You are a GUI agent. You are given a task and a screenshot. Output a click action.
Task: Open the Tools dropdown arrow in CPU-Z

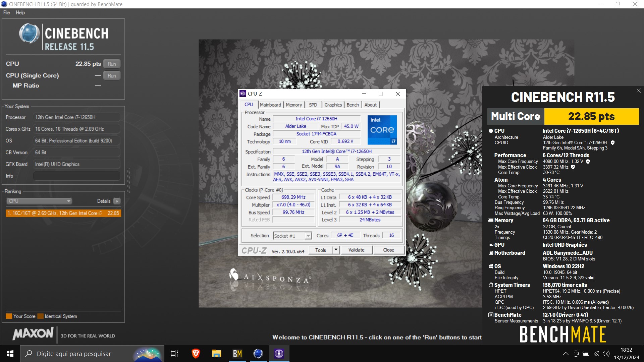click(336, 250)
